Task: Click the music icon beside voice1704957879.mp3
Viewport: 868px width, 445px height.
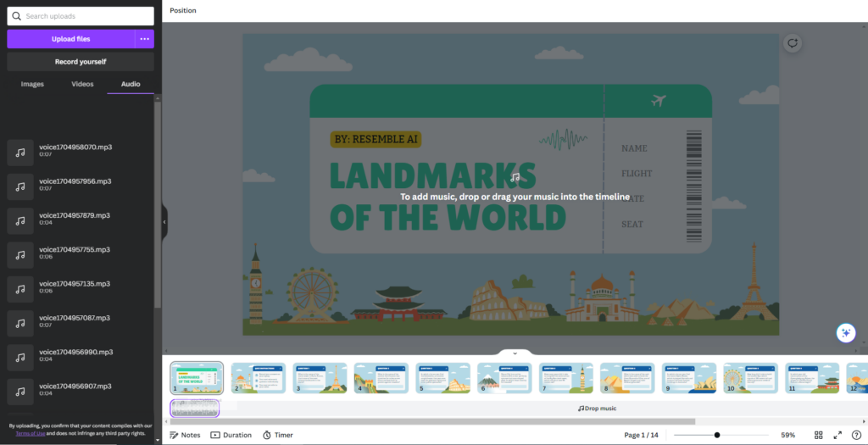Action: pyautogui.click(x=20, y=221)
